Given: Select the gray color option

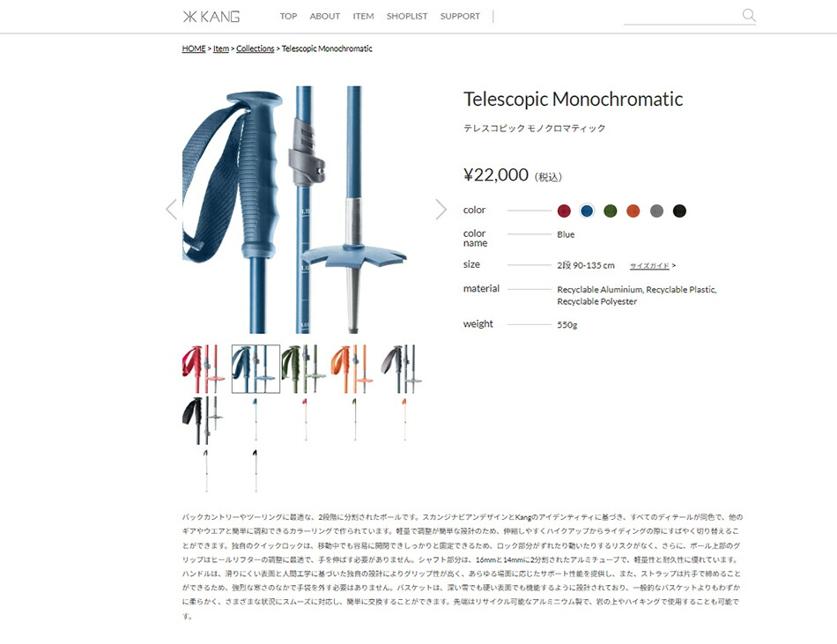Looking at the screenshot, I should [656, 211].
